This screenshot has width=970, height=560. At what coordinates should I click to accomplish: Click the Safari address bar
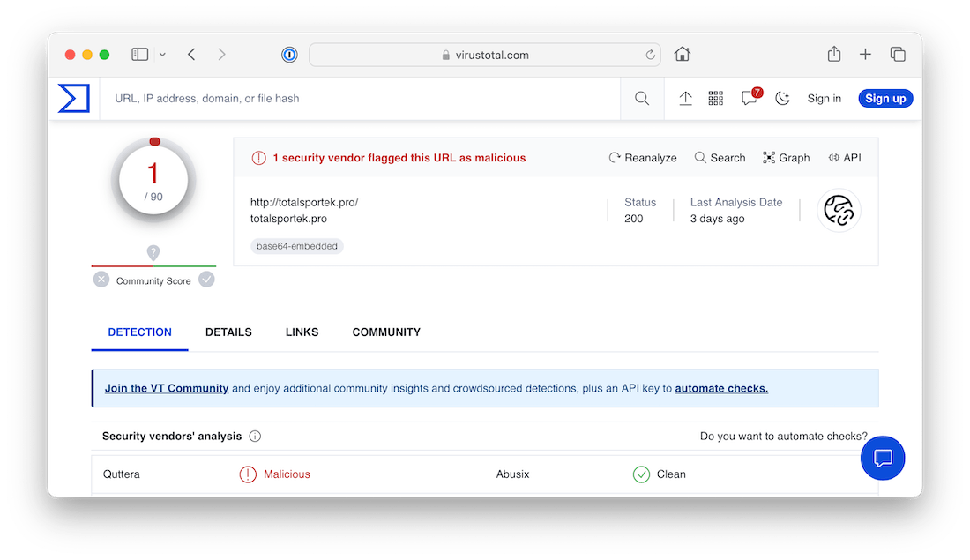485,55
